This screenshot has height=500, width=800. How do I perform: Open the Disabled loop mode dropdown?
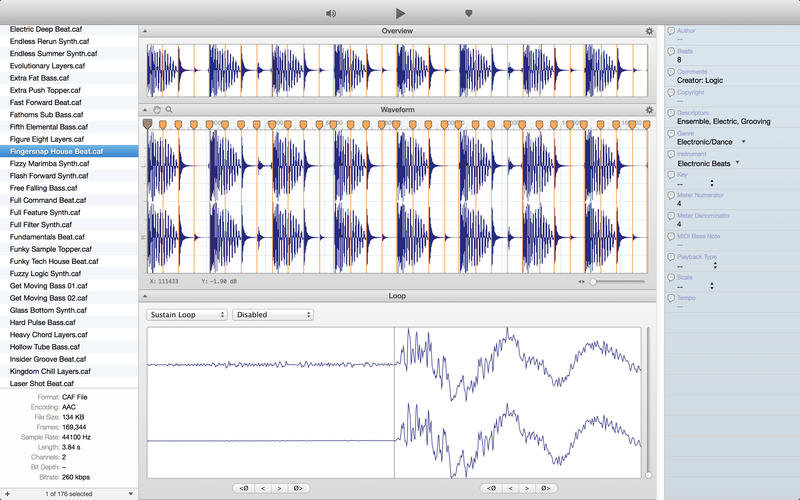pos(273,315)
